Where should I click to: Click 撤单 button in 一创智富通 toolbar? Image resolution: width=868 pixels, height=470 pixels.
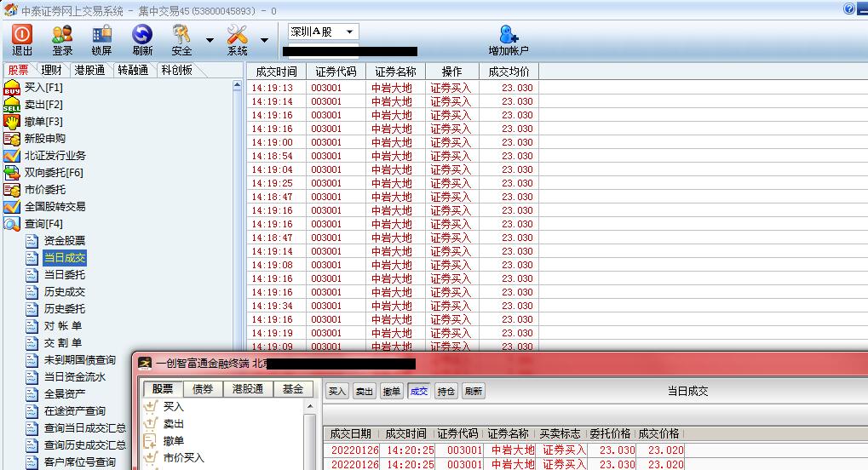coord(391,392)
